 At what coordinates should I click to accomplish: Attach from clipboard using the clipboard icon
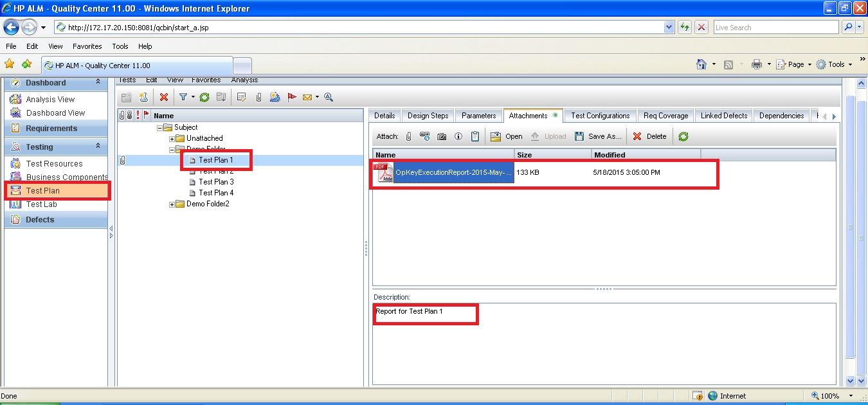coord(475,136)
